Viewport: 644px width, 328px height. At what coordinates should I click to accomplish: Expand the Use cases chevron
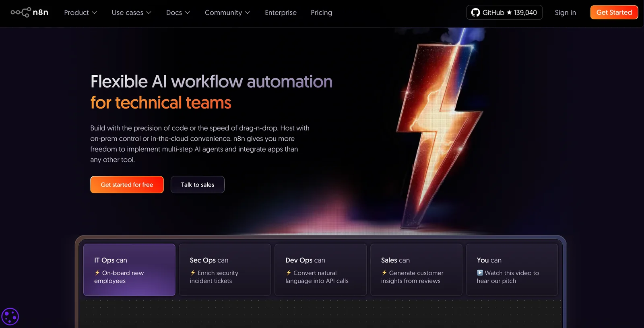coord(149,13)
